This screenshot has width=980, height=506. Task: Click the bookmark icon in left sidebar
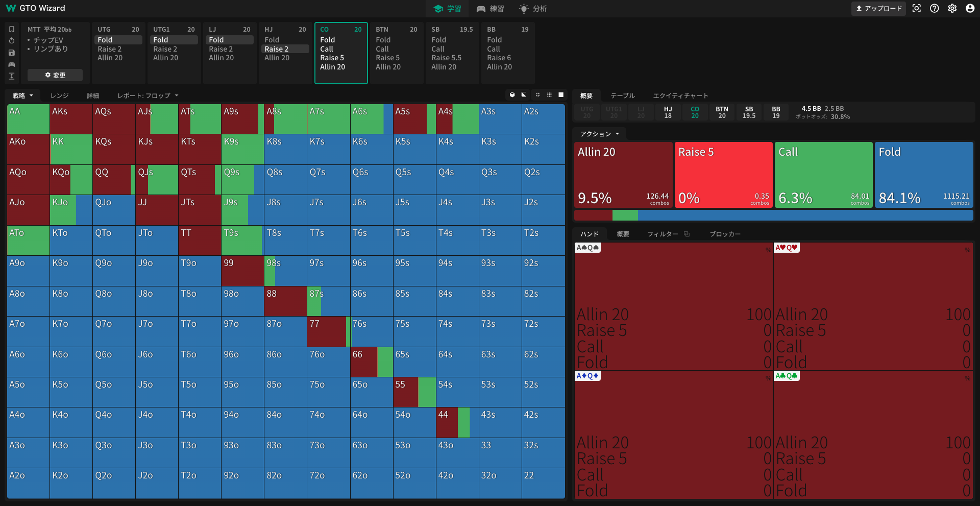(x=12, y=29)
